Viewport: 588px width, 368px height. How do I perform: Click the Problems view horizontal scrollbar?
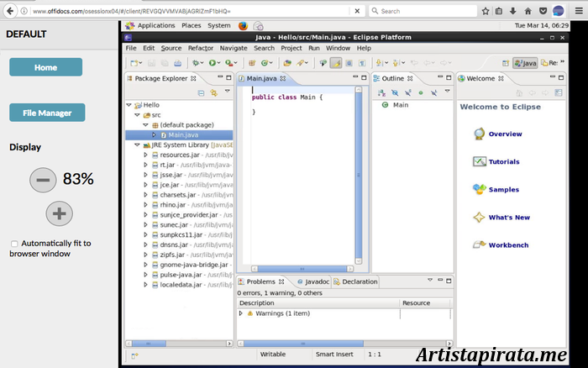coord(344,344)
